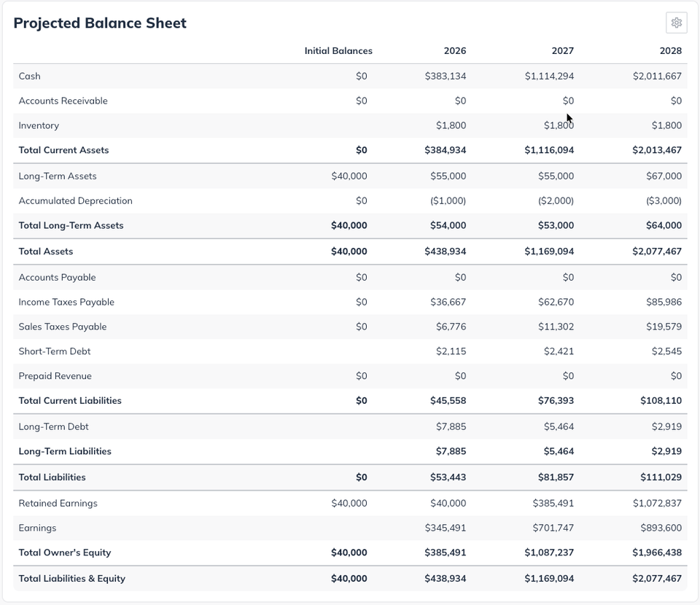This screenshot has height=605, width=700.
Task: Click Long-Term Assets $67,000 for 2028
Action: point(664,176)
